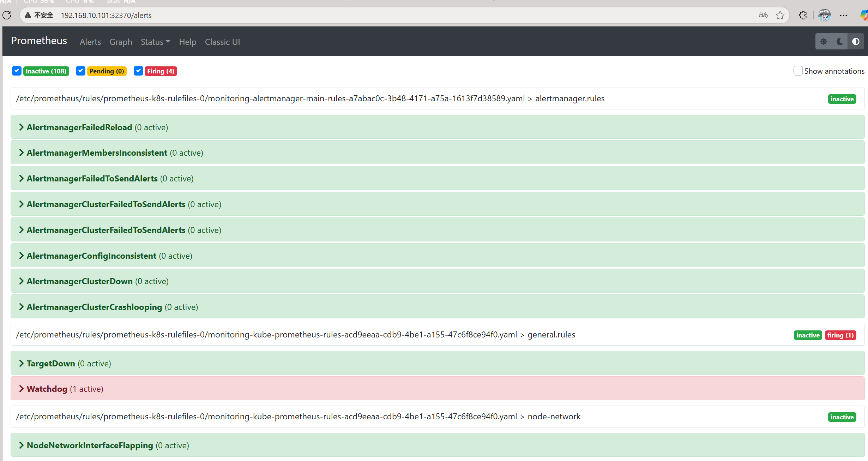Expand the AlertmanagerFailedToSendAlerts rule
The width and height of the screenshot is (868, 461).
coord(438,178)
